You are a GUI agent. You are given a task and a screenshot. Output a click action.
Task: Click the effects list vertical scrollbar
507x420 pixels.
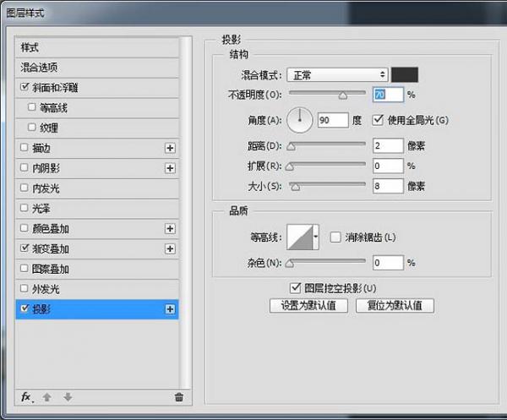click(186, 213)
